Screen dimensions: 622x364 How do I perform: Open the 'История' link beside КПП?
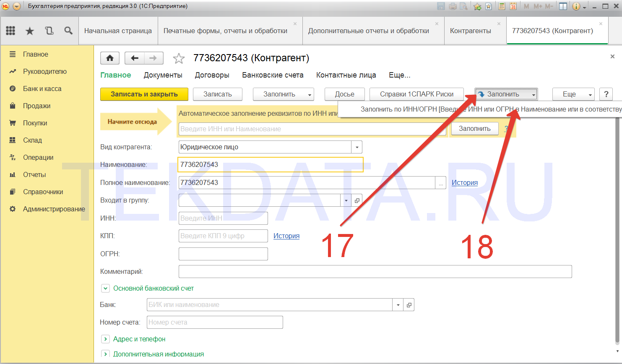[x=286, y=236]
